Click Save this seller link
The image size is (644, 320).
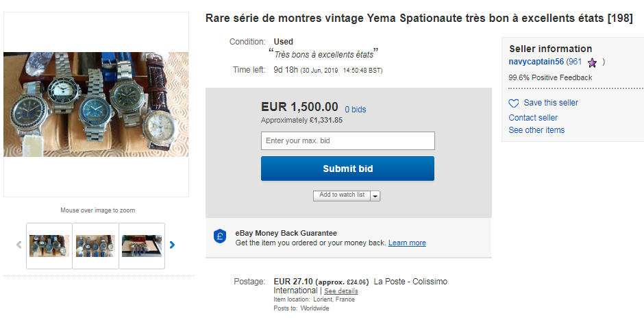(551, 103)
